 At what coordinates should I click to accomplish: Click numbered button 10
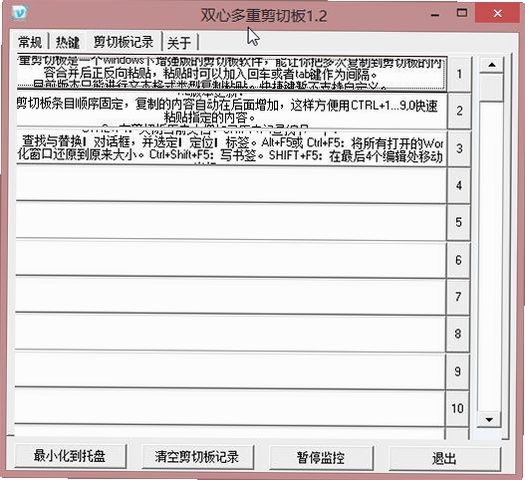(x=457, y=408)
